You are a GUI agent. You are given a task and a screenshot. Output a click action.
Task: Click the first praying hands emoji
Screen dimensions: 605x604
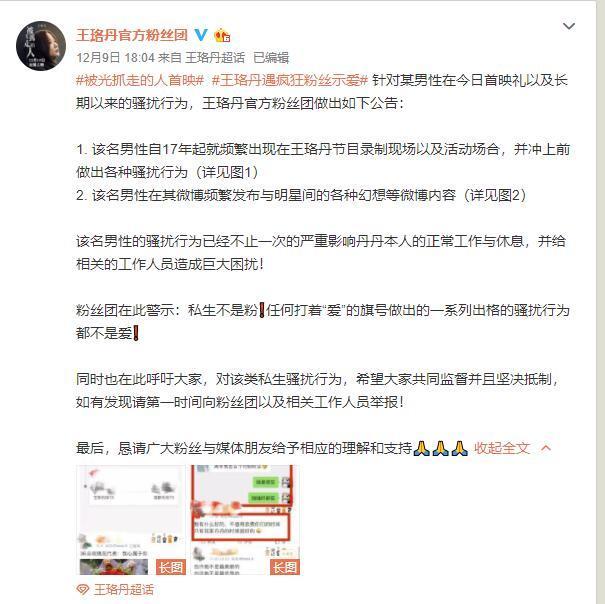click(421, 448)
